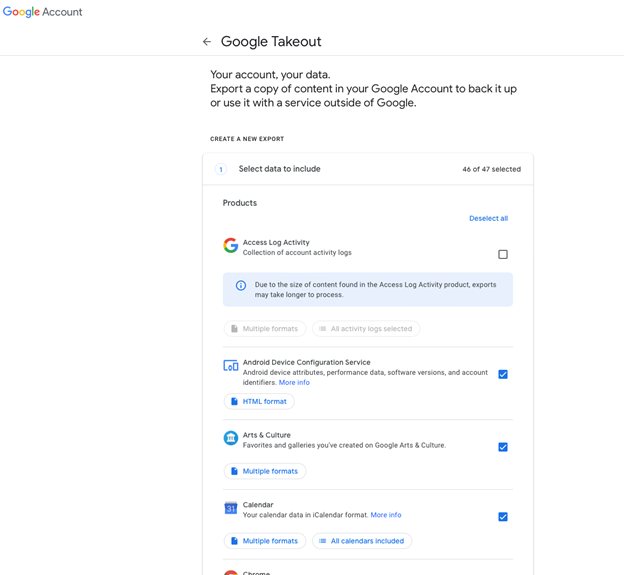Open More info link for Android Device
The width and height of the screenshot is (624, 575).
(294, 383)
